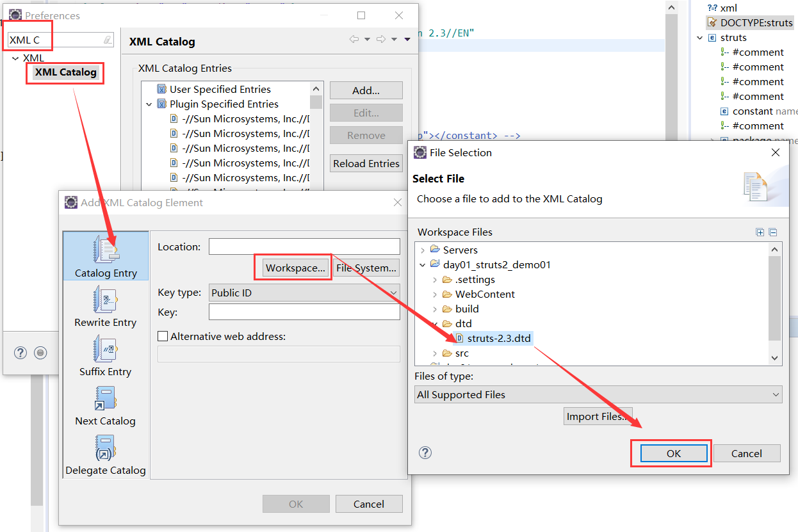
Task: Open the back history dropdown arrow
Action: (367, 40)
